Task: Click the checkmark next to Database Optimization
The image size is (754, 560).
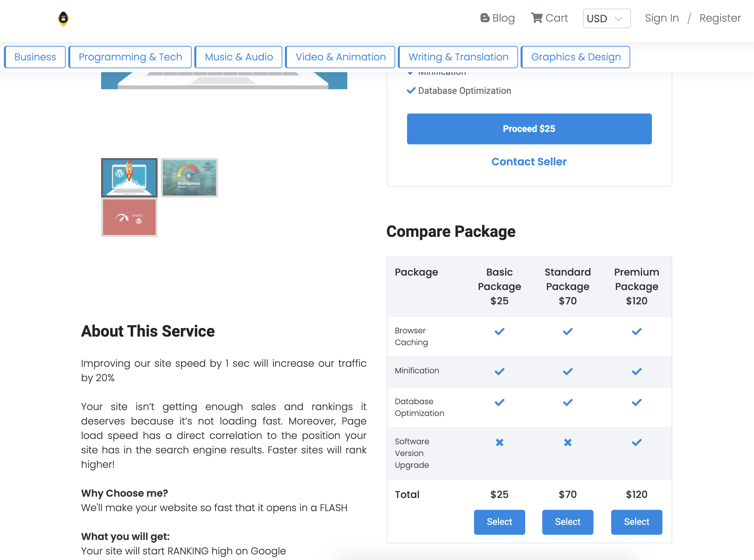Action: (x=411, y=91)
